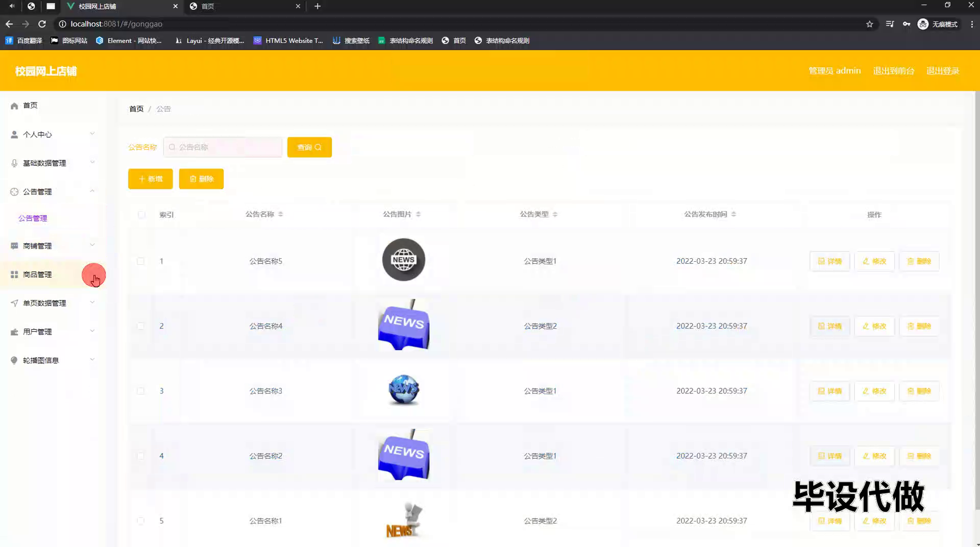This screenshot has width=980, height=547.
Task: Open the Layui bookmark
Action: click(209, 40)
